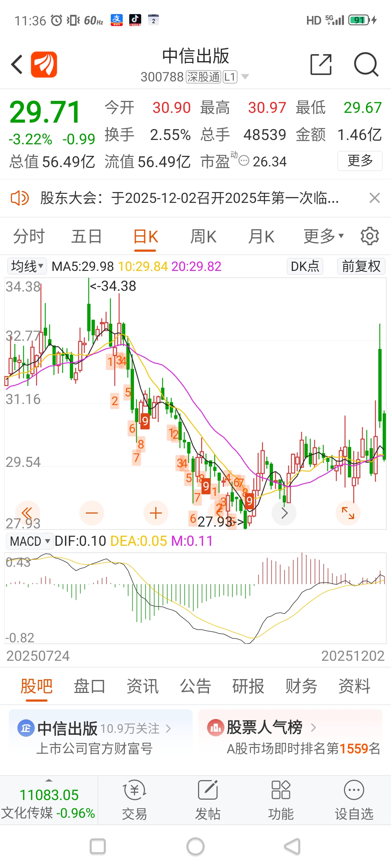Open chart settings gear icon
This screenshot has height=868, width=391.
click(x=370, y=236)
